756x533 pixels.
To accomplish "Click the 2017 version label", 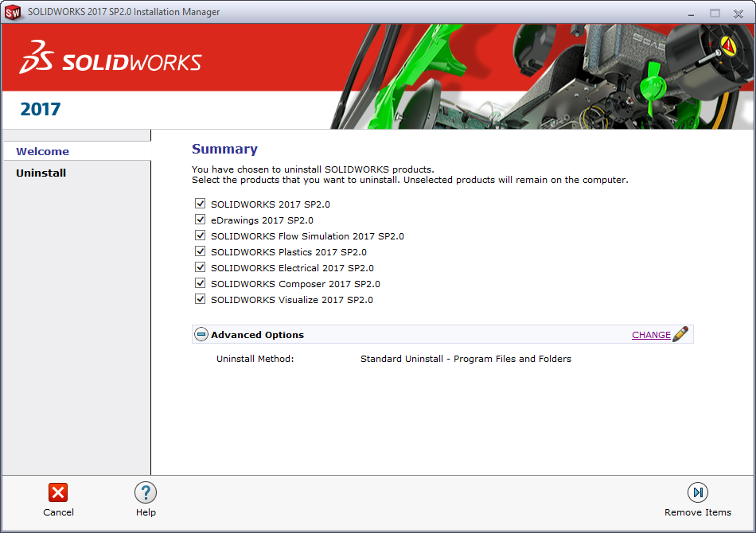I will coord(40,109).
